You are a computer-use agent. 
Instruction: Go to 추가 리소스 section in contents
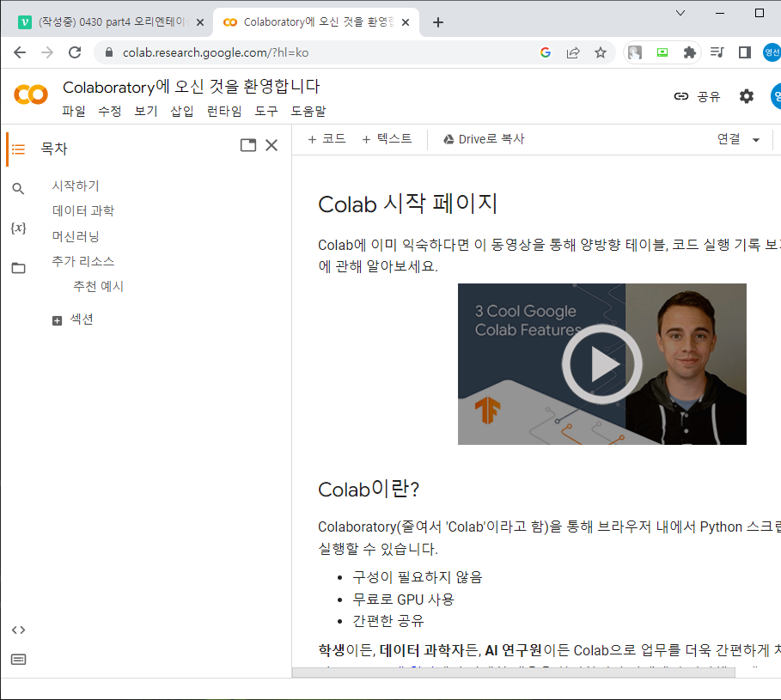[83, 261]
